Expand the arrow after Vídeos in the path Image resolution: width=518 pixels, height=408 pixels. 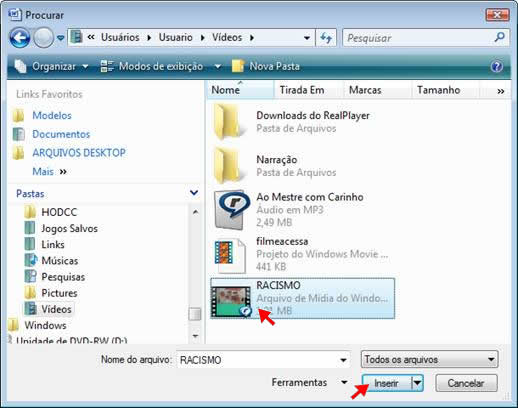(x=252, y=38)
